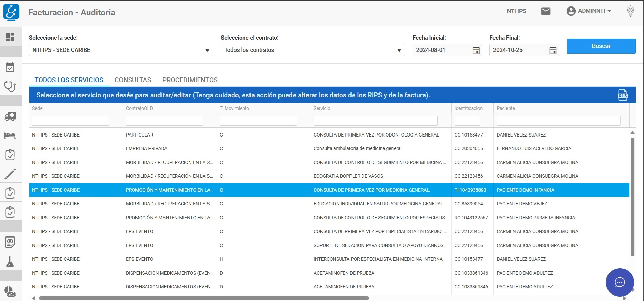The width and height of the screenshot is (644, 301).
Task: Click the stethoscope app logo
Action: 11,13
